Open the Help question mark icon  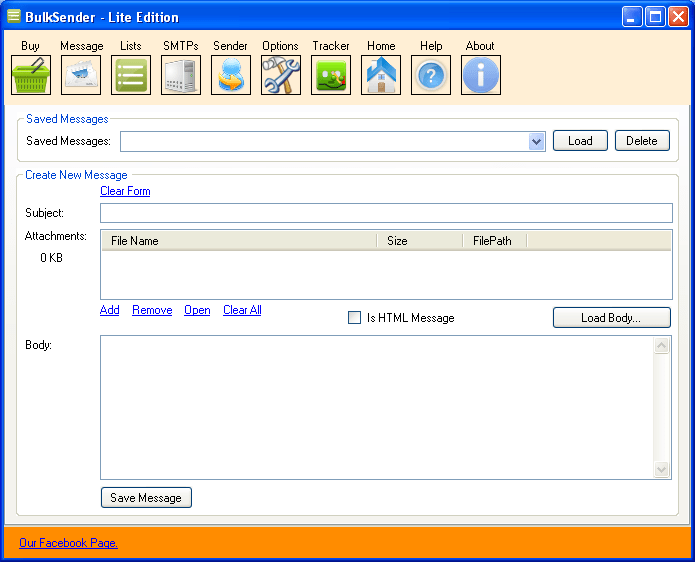pos(431,75)
